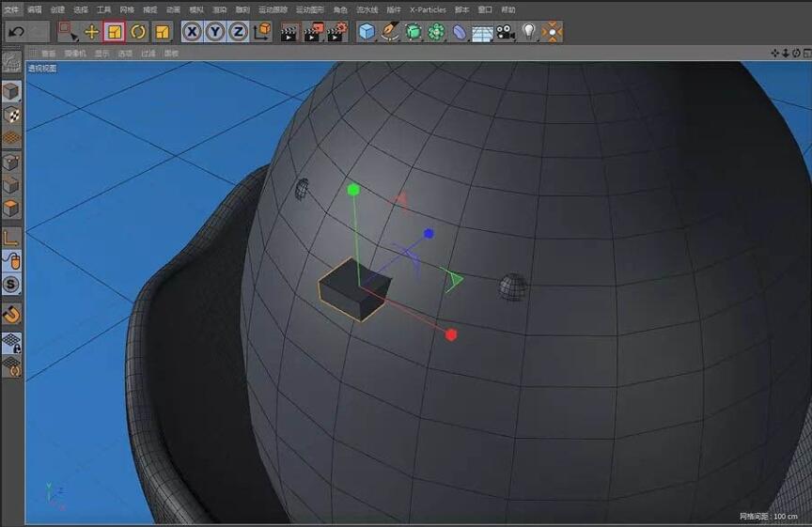Open the viewport 显示 menu
The height and width of the screenshot is (527, 812).
pyautogui.click(x=102, y=54)
